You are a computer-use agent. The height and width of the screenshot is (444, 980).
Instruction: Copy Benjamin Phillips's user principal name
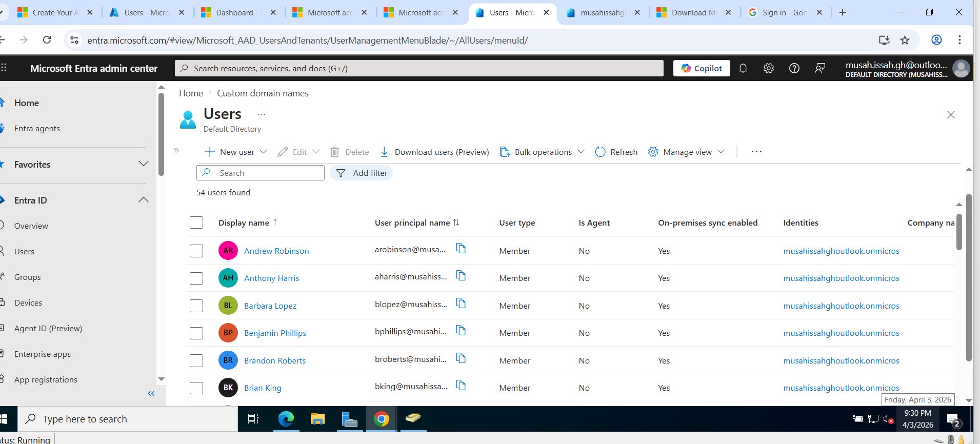461,331
